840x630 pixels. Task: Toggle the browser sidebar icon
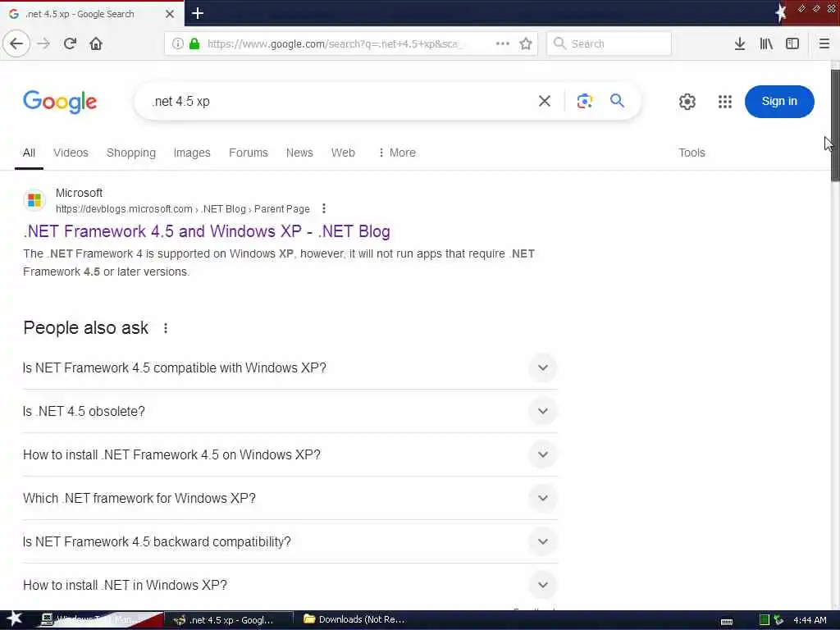792,43
